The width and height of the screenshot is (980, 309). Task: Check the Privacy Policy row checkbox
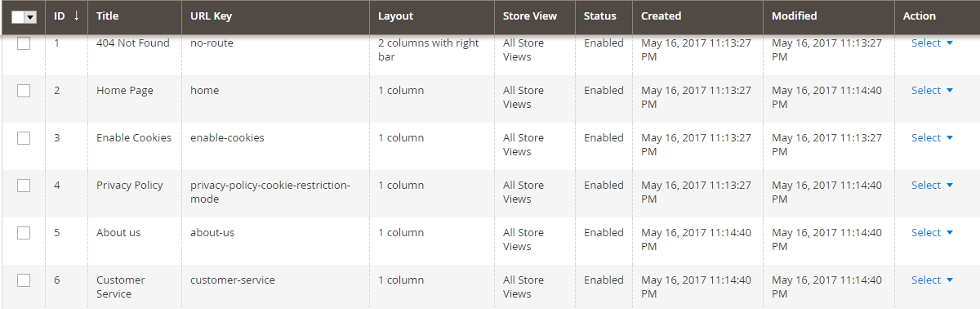click(x=24, y=186)
